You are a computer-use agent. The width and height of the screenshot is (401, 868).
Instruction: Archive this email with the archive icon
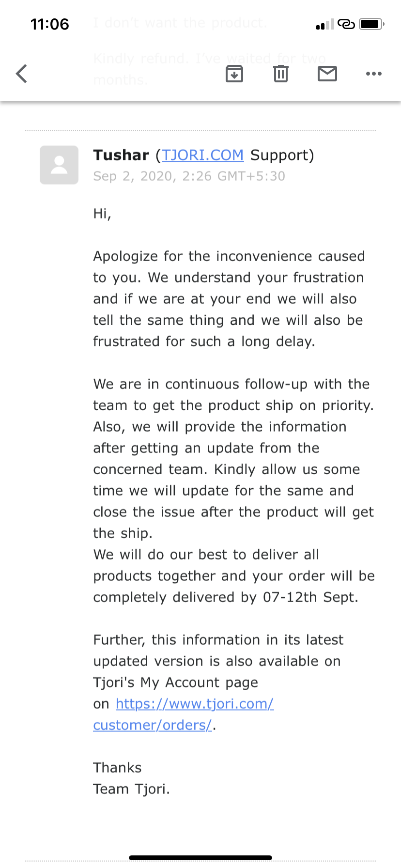[x=234, y=74]
